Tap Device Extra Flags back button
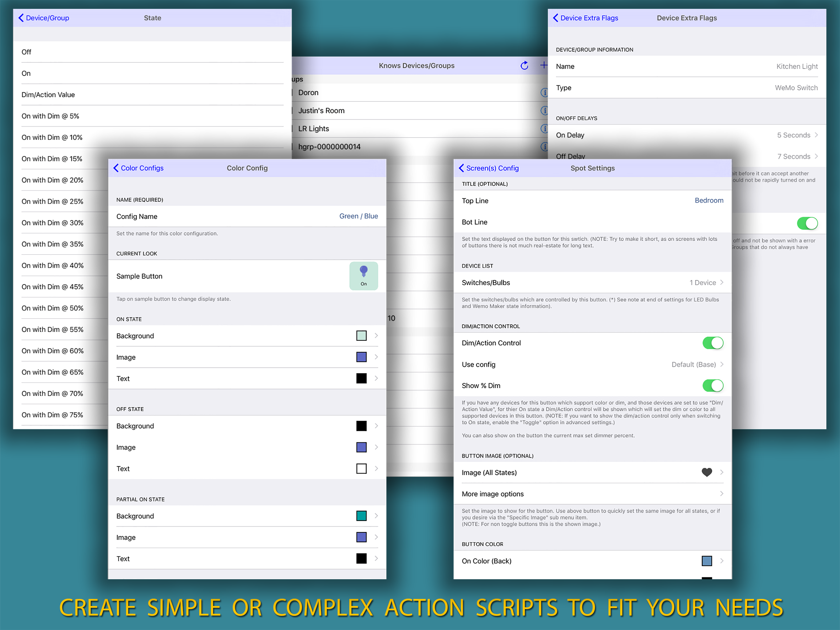 click(x=585, y=18)
